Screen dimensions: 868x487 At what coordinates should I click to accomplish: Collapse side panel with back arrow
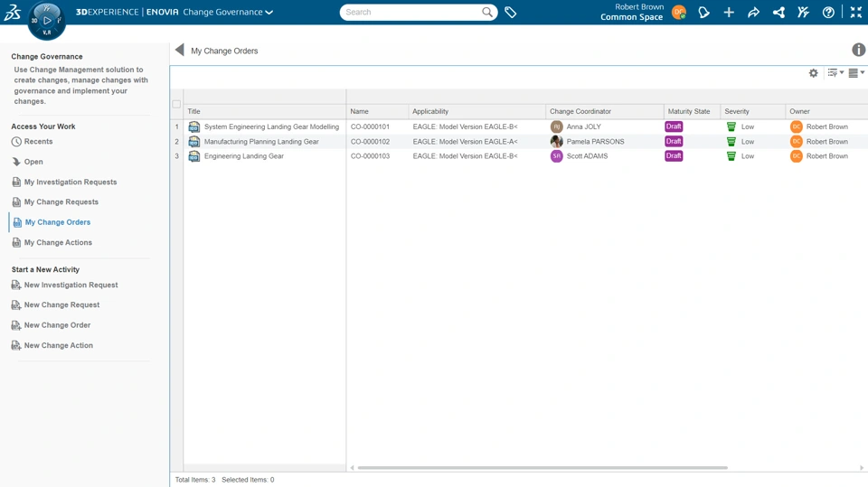(x=179, y=50)
